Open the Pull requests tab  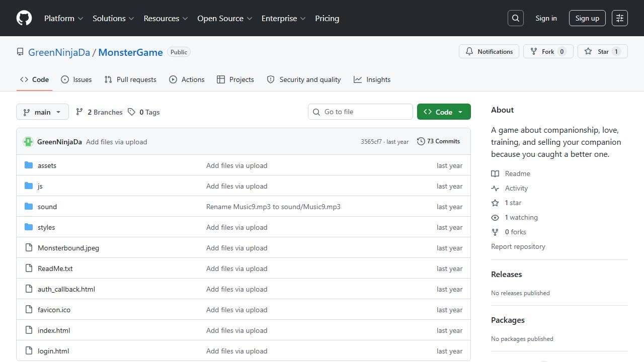[x=130, y=79]
